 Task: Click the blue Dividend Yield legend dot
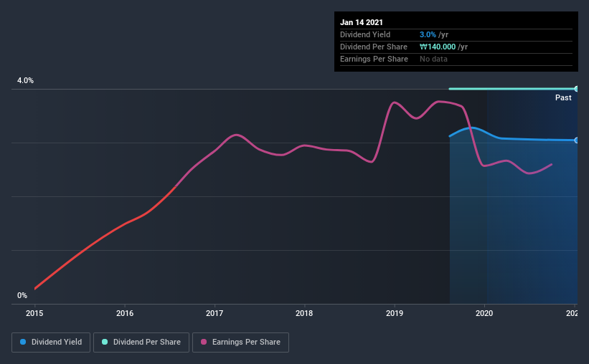(23, 342)
